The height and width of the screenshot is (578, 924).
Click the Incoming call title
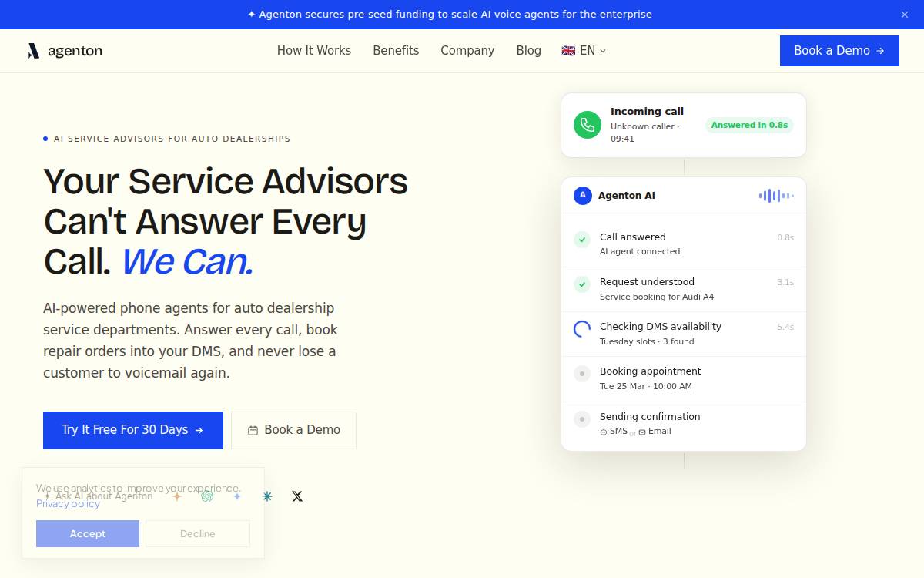[x=647, y=112]
